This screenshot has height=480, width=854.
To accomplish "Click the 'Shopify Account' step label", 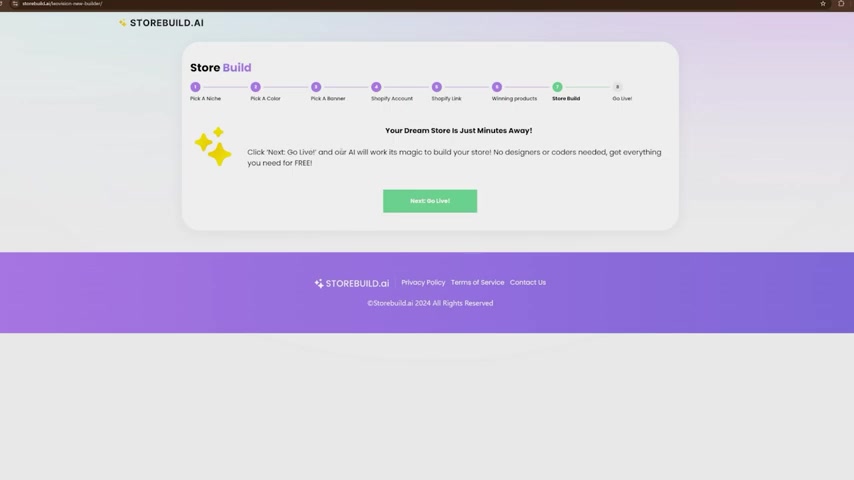I will [x=392, y=99].
